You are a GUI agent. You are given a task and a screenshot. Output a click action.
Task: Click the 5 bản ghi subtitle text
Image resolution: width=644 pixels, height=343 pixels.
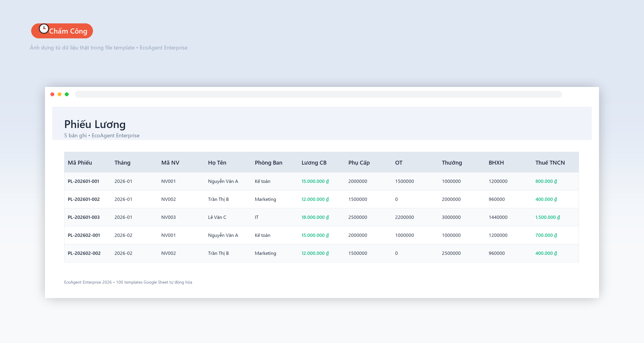coord(102,135)
